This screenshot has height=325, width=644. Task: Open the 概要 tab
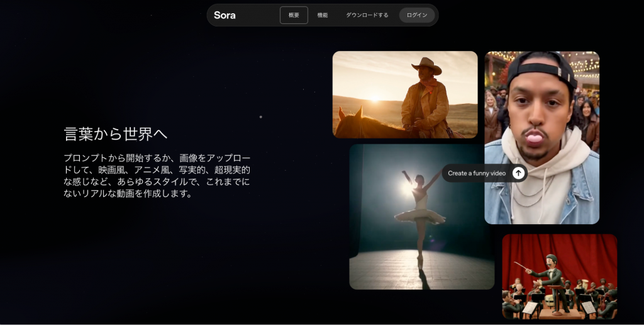click(294, 15)
